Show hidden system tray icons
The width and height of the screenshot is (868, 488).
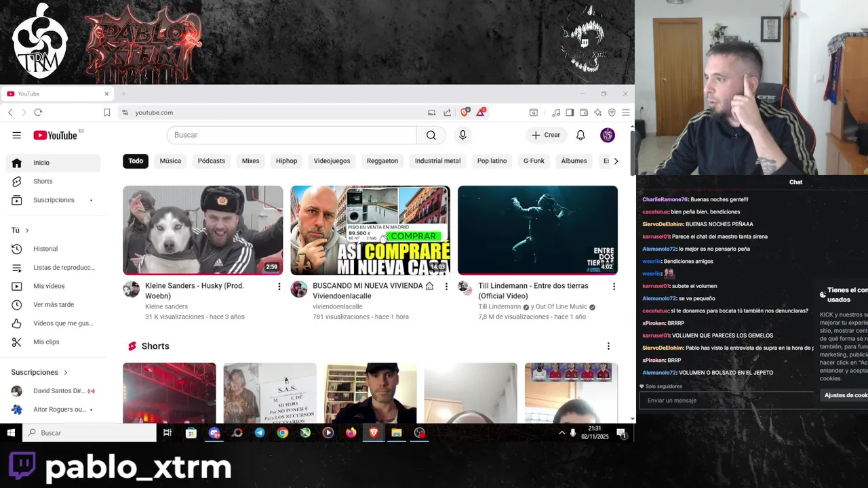coord(561,432)
